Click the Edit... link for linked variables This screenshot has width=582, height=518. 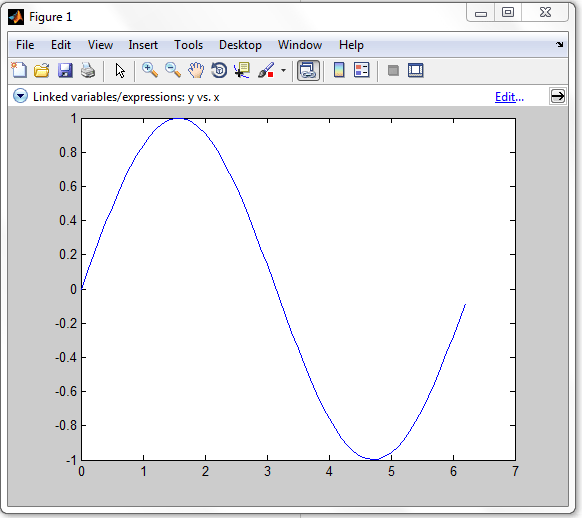click(x=509, y=97)
